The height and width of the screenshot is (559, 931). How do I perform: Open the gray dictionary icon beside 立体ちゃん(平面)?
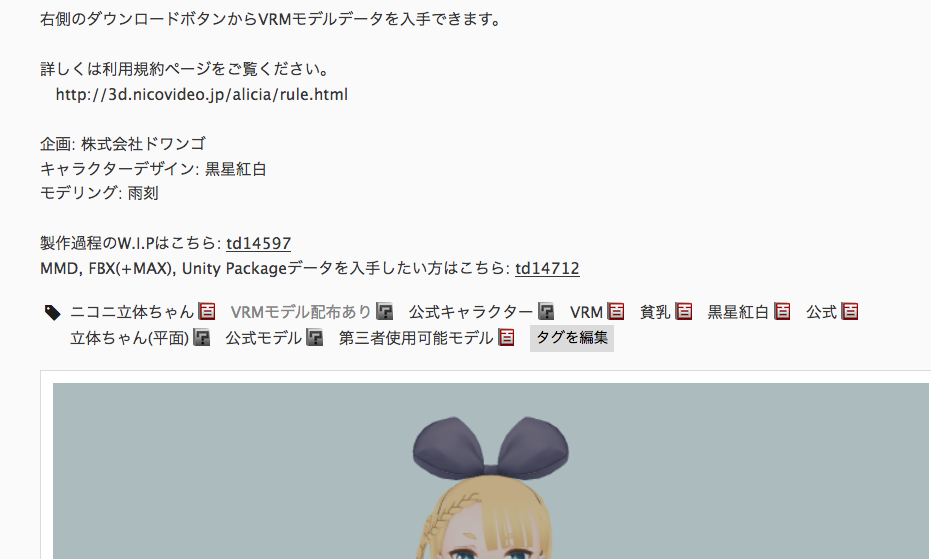point(202,337)
